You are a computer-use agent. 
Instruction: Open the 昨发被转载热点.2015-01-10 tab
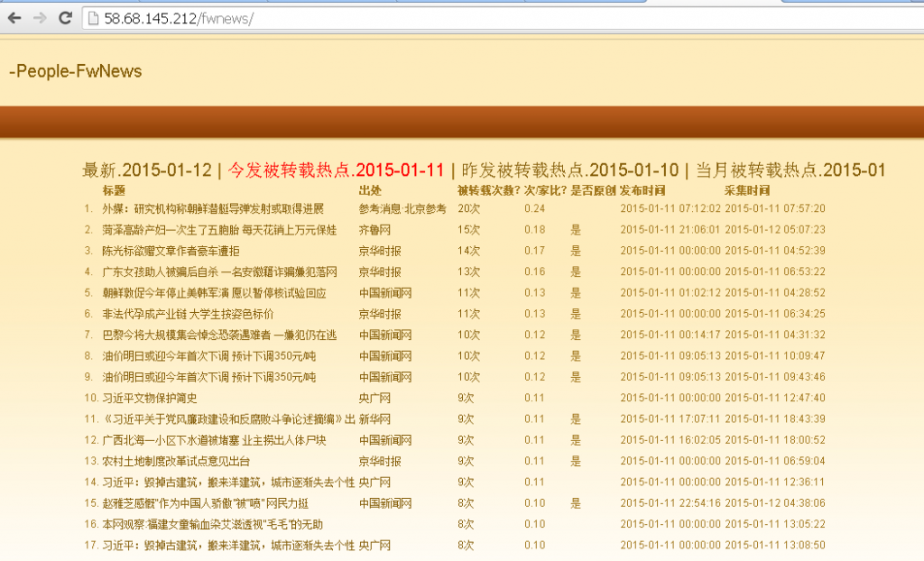[569, 170]
